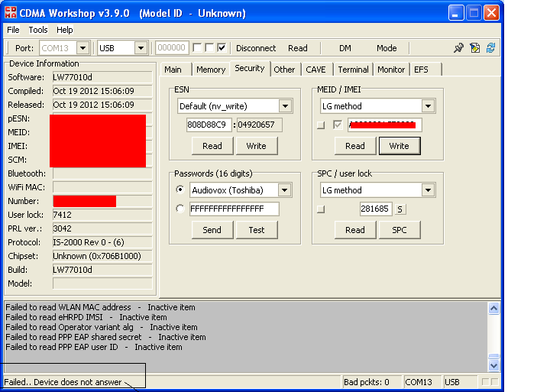
Task: Click log line Failed to read WLAN MAC address
Action: pos(100,307)
